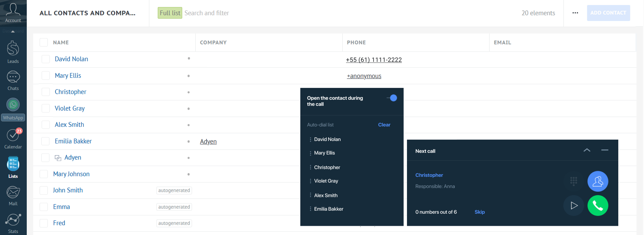Select the Full list filter tag
The image size is (644, 235).
[x=170, y=13]
